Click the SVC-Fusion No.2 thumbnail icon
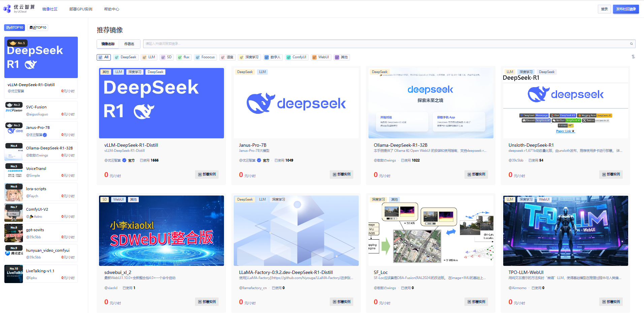 [x=14, y=110]
